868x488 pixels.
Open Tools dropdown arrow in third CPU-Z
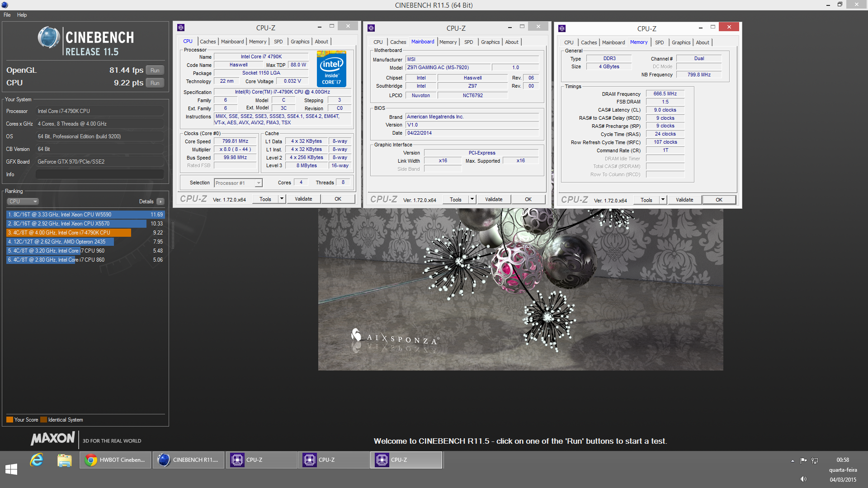coord(663,200)
